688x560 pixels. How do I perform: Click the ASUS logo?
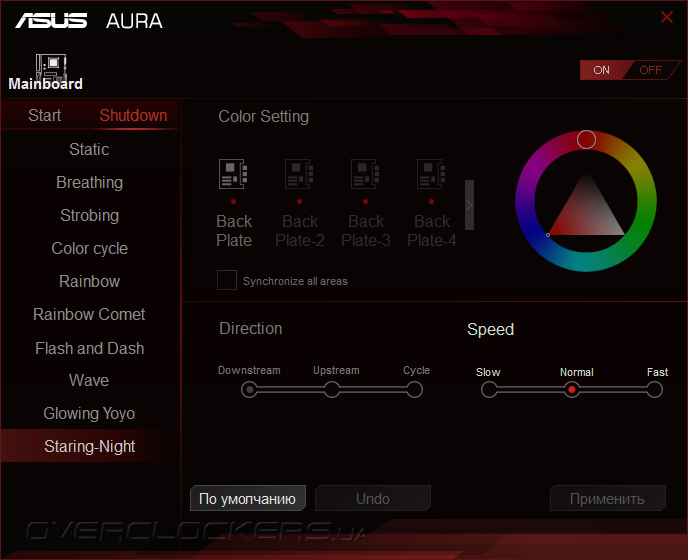tap(51, 21)
